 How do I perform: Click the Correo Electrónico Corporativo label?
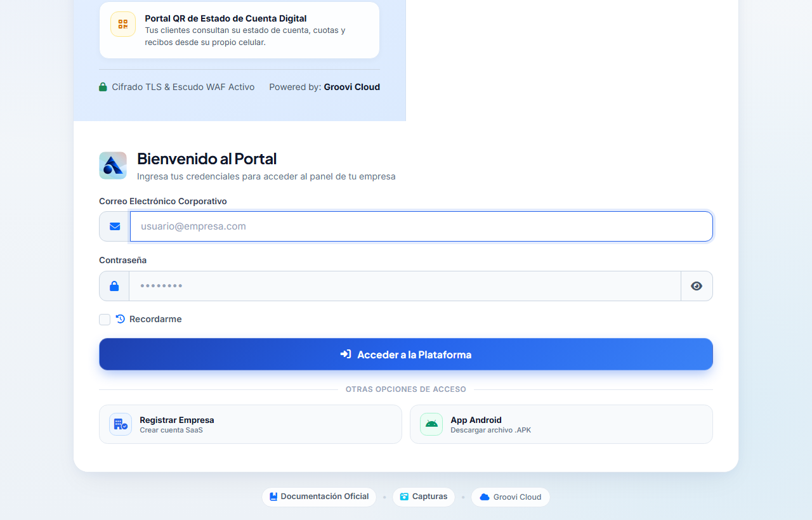163,201
